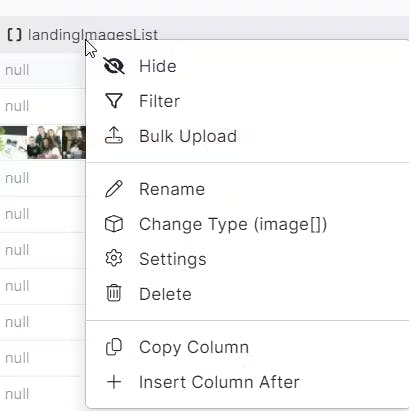Click the crossed-eye Hide icon

pos(114,66)
